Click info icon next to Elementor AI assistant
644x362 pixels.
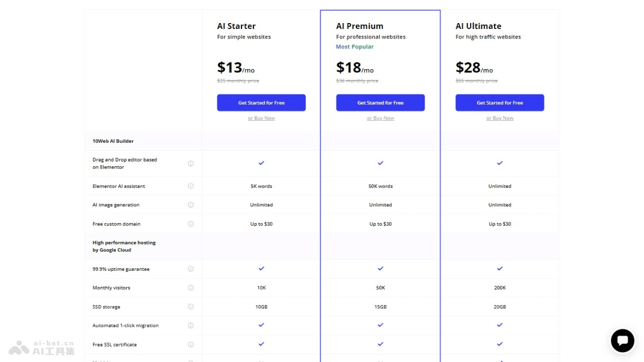pos(191,186)
